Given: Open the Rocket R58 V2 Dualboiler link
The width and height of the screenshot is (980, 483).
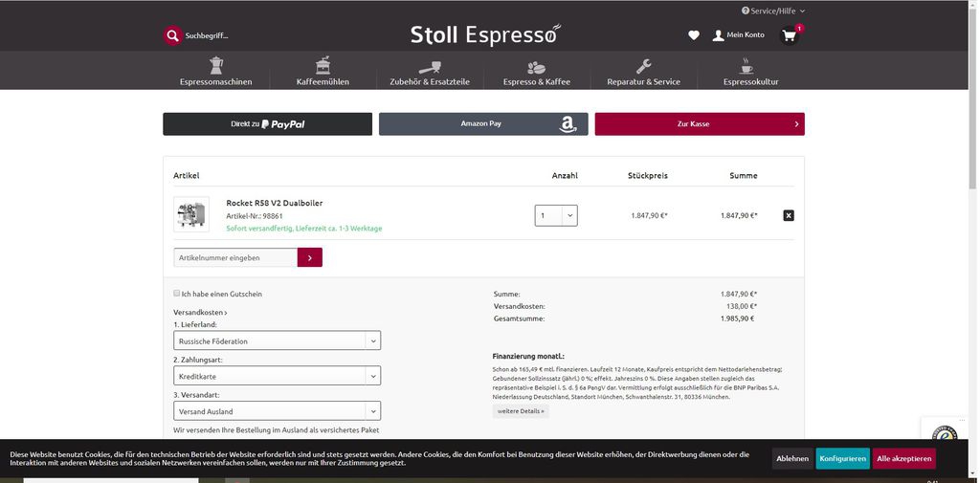Looking at the screenshot, I should click(275, 203).
